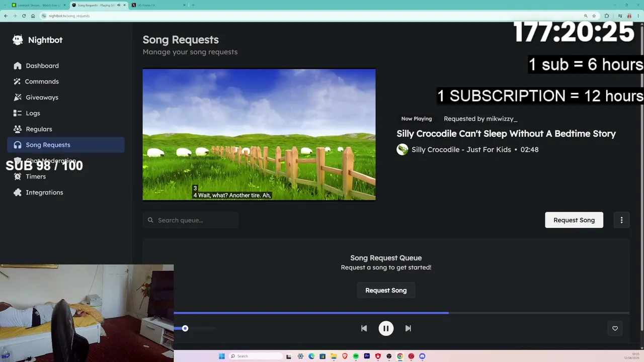Click the Song Requests headphones icon
The height and width of the screenshot is (362, 644).
(18, 145)
